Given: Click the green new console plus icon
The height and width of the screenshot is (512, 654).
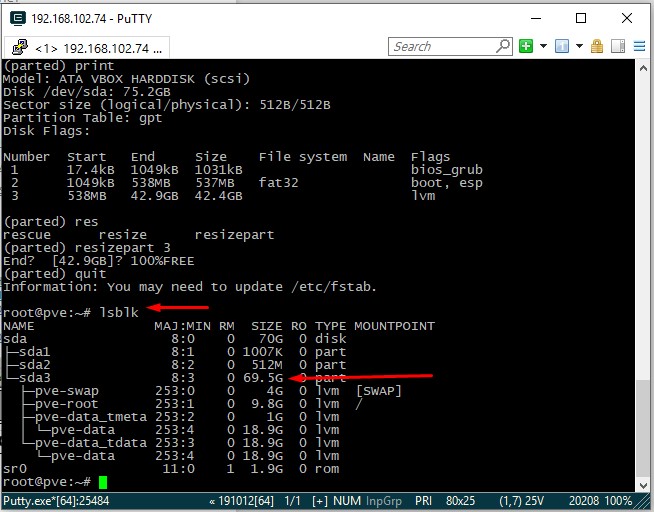Looking at the screenshot, I should pyautogui.click(x=526, y=46).
